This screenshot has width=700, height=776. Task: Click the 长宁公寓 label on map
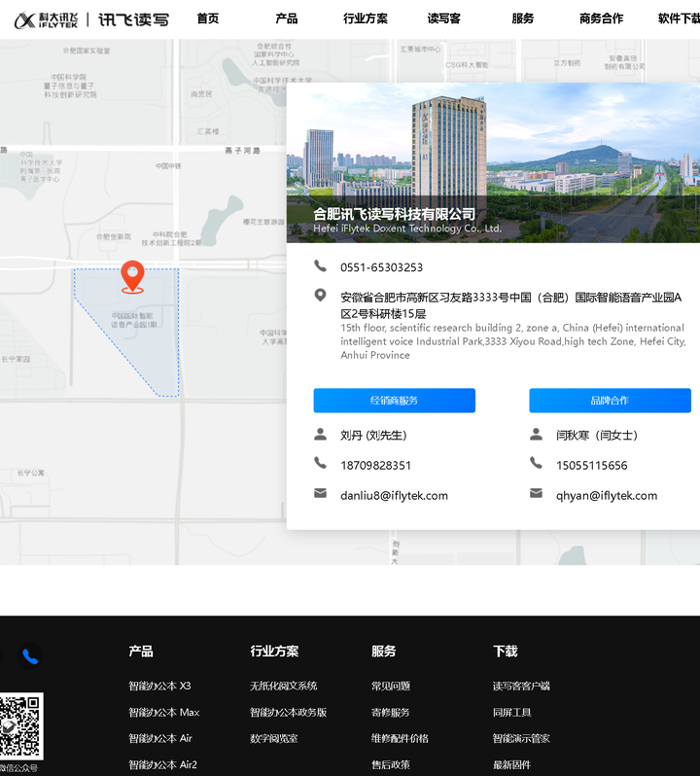[31, 473]
